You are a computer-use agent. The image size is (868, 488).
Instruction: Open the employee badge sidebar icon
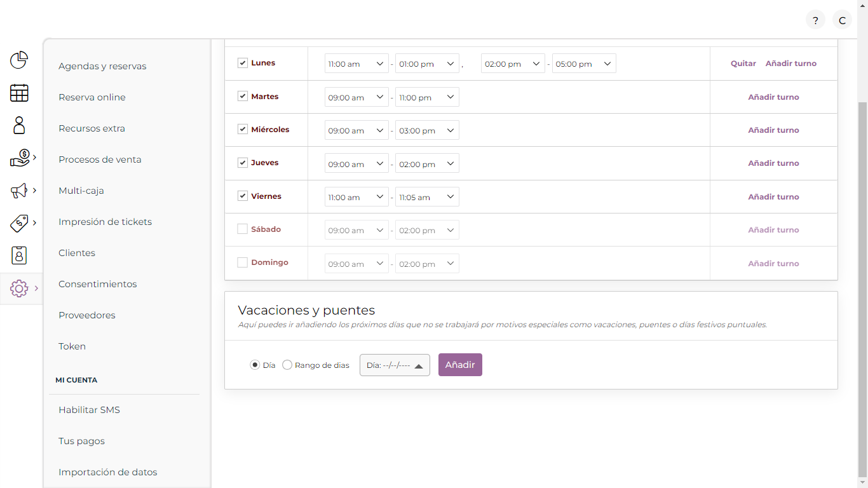pos(19,255)
